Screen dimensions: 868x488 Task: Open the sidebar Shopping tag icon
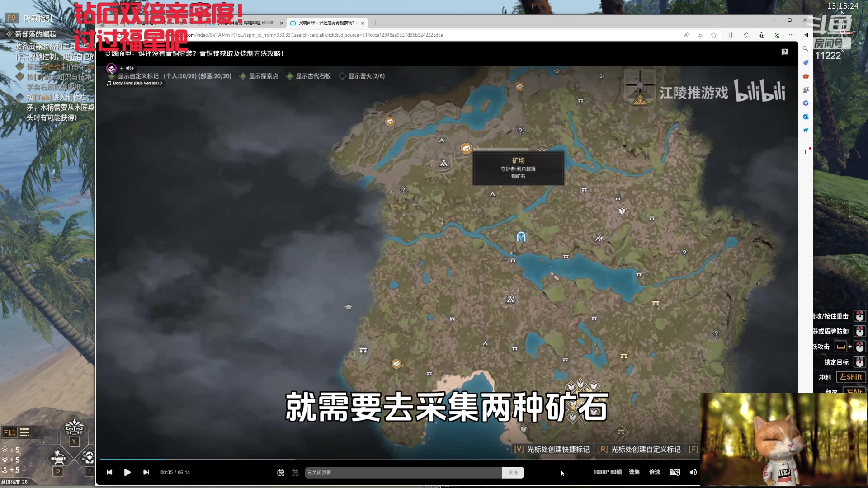[805, 62]
